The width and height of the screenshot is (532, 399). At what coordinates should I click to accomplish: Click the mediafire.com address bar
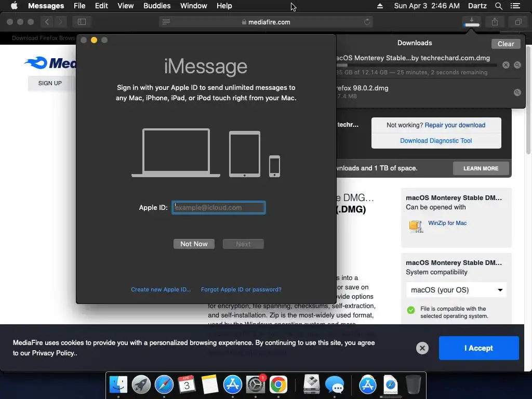tap(266, 22)
